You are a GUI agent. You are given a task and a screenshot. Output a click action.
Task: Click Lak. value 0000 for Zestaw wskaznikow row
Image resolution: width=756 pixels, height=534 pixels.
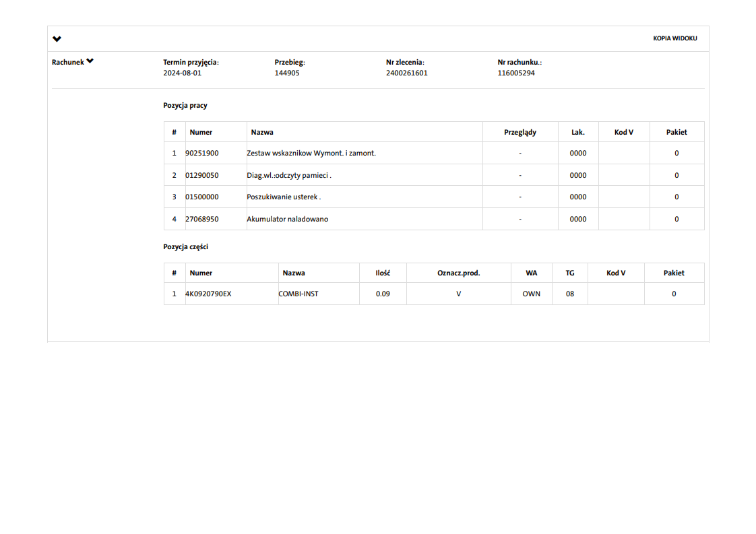(x=577, y=154)
